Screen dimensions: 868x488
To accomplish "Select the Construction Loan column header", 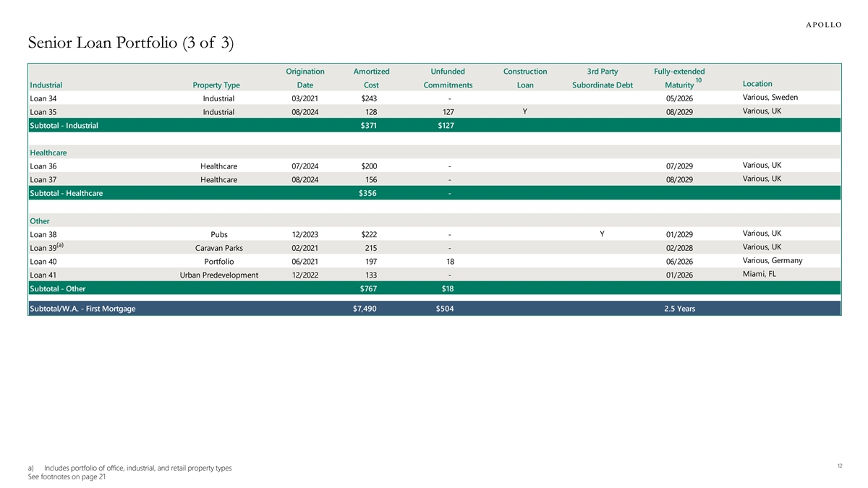I will point(524,78).
